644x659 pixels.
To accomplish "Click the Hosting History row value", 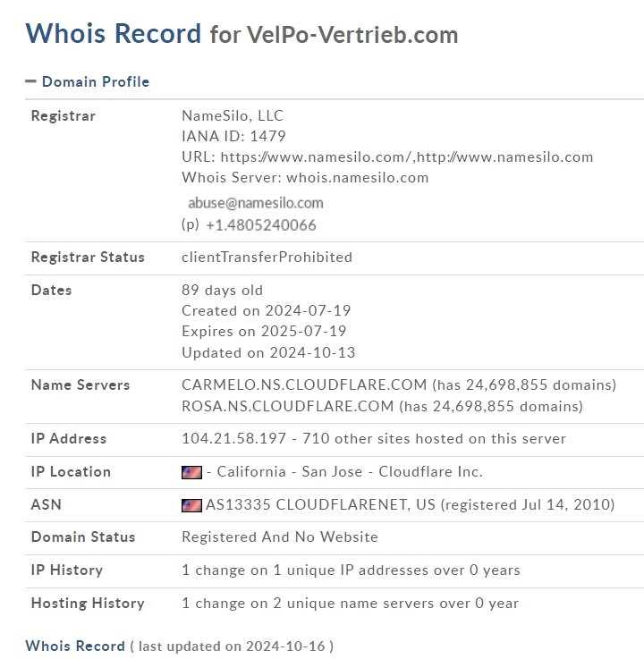I will tap(350, 604).
